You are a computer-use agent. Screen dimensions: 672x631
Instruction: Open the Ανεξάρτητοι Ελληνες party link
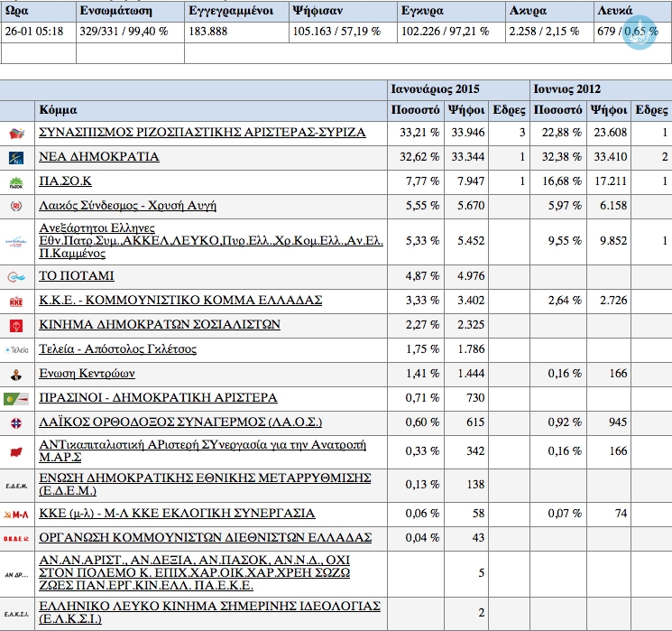tap(211, 241)
